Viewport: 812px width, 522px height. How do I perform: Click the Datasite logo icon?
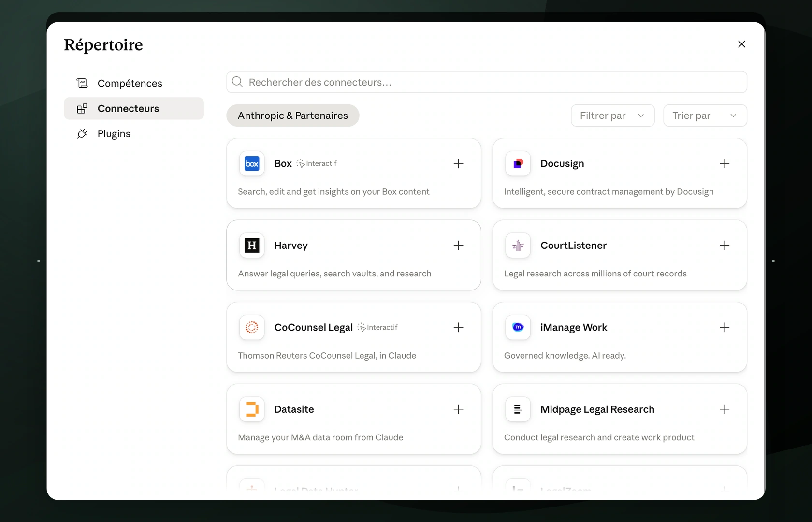pos(252,409)
